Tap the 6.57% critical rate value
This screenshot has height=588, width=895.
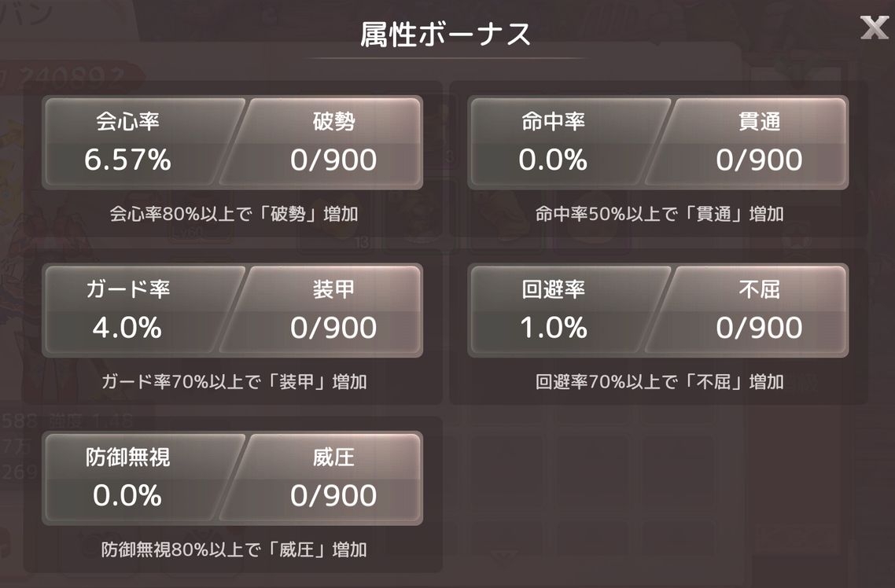click(x=127, y=160)
